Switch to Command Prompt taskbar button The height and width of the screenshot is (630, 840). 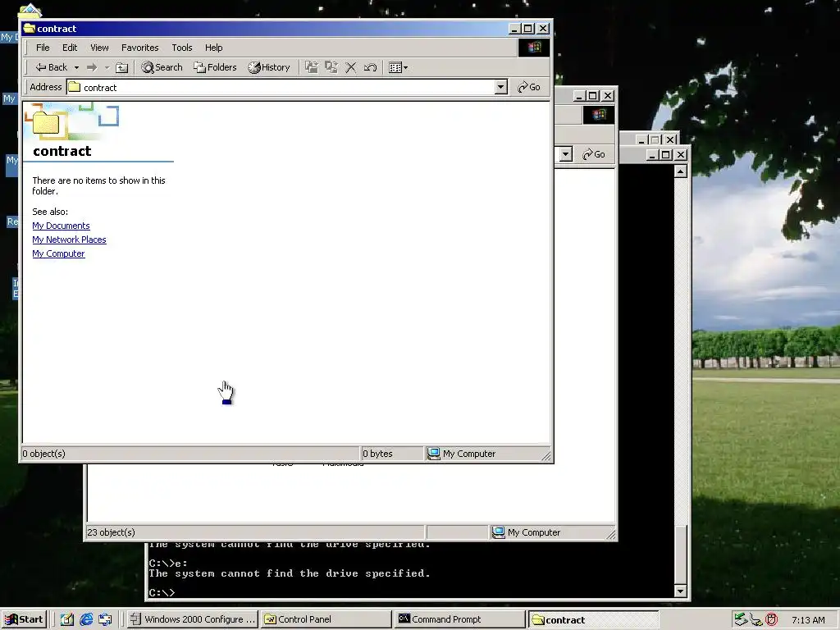point(459,619)
